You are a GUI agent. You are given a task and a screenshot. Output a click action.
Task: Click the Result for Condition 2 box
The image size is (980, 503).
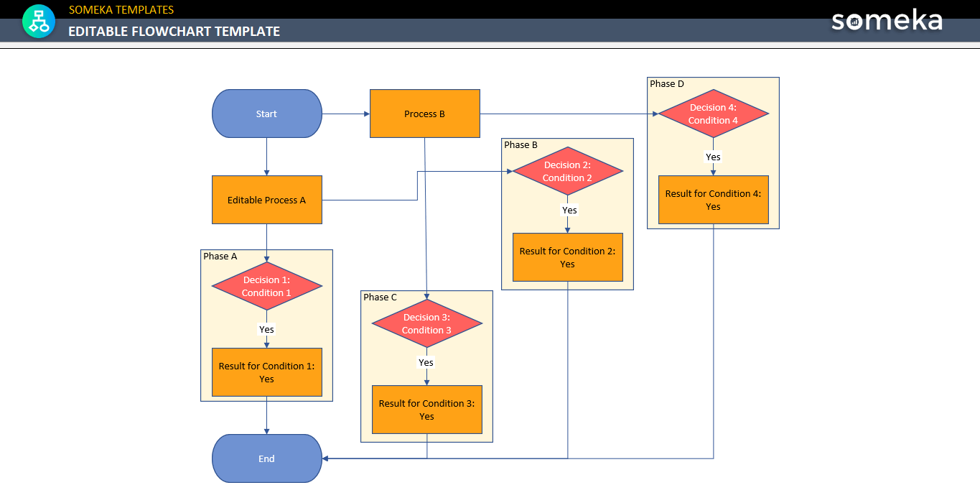pos(567,257)
